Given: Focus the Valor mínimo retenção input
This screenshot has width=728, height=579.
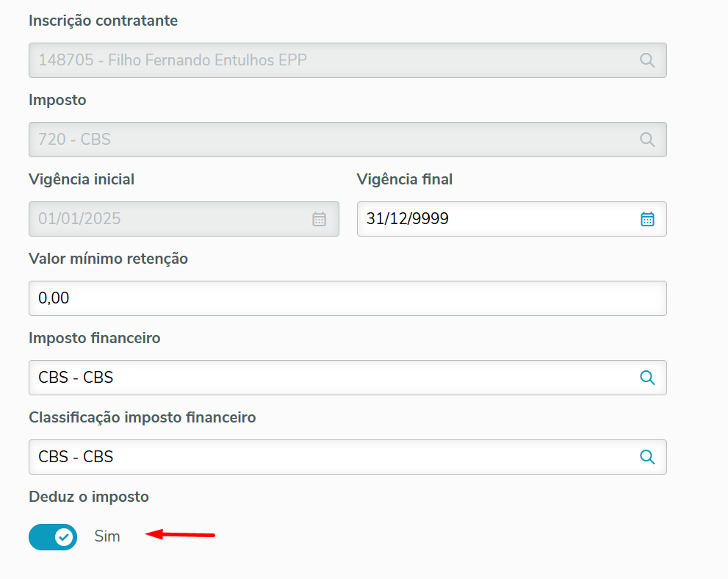Looking at the screenshot, I should tap(347, 298).
